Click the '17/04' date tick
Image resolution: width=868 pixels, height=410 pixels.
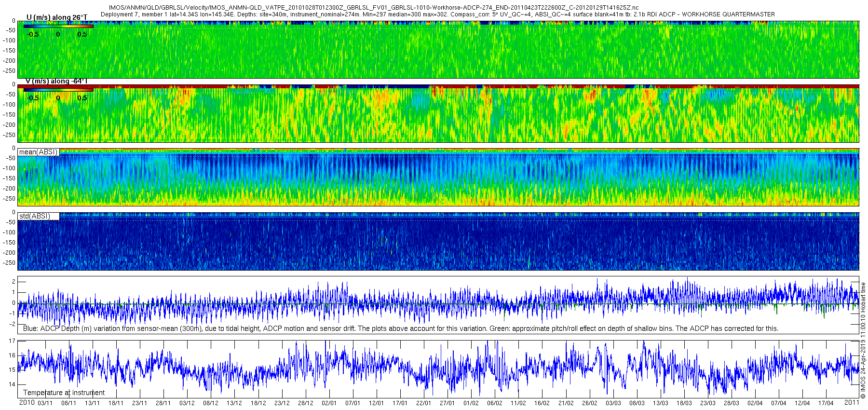point(826,403)
